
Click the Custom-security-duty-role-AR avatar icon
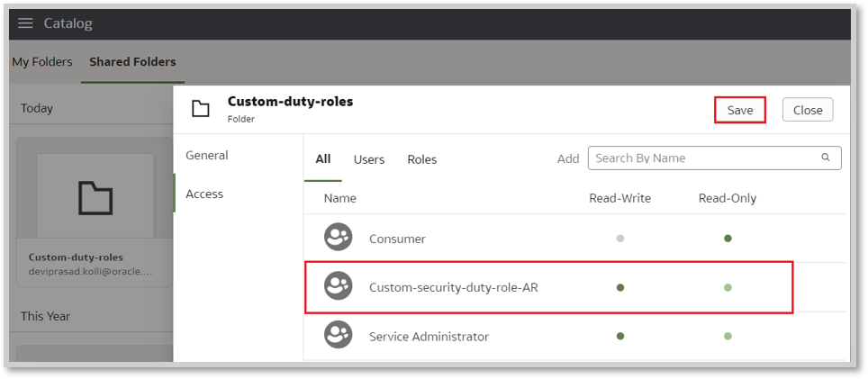(338, 287)
